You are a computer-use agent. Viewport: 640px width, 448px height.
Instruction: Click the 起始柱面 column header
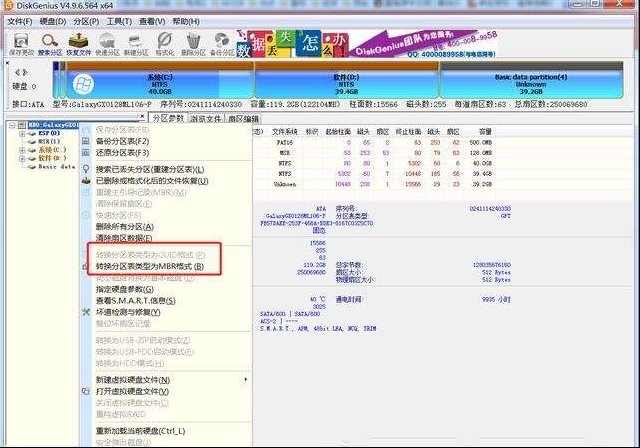pyautogui.click(x=338, y=132)
